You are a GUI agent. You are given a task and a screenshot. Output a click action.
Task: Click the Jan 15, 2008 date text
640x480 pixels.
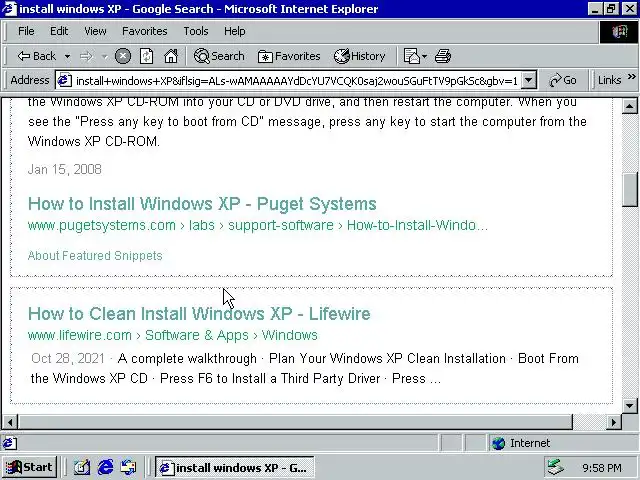[x=64, y=169]
